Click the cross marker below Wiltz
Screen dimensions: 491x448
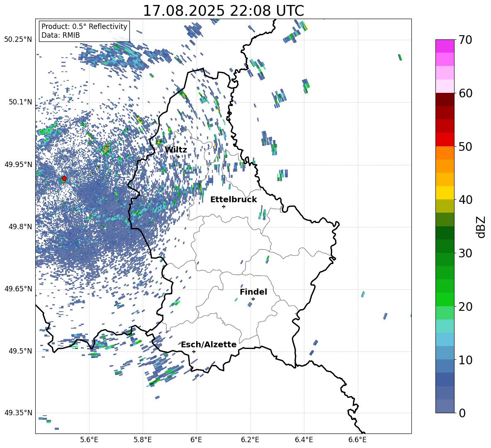(x=178, y=156)
